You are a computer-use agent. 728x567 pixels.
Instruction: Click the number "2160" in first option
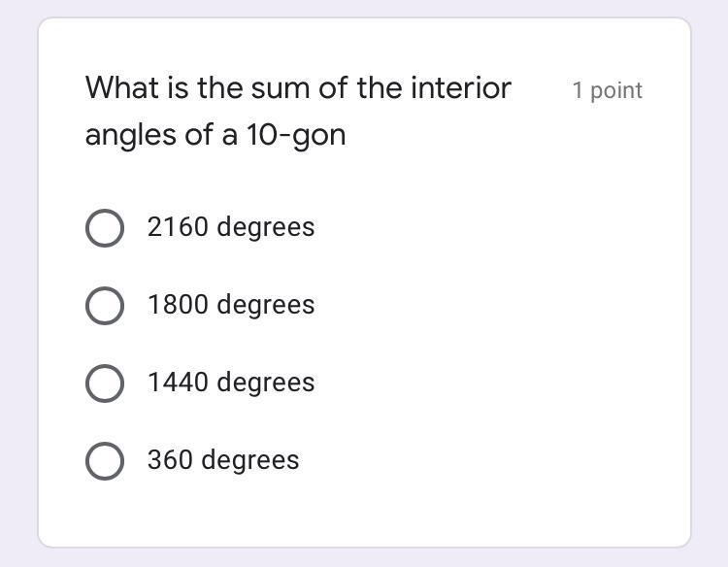(177, 227)
